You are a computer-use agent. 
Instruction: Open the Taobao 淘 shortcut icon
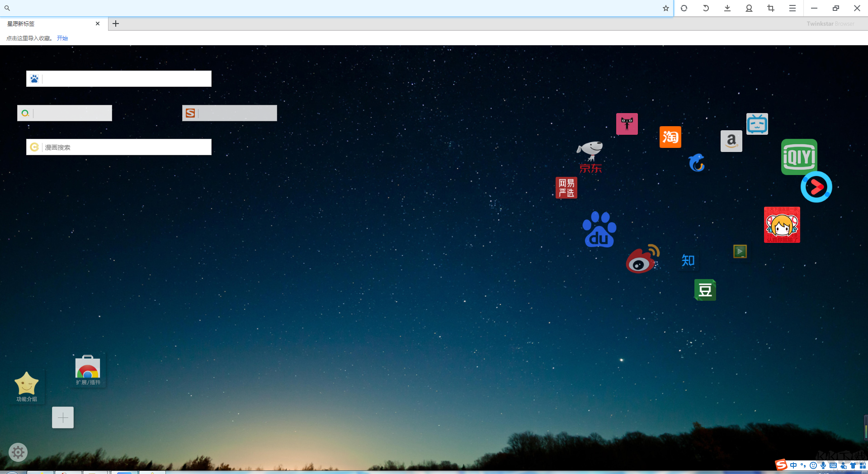pyautogui.click(x=670, y=137)
